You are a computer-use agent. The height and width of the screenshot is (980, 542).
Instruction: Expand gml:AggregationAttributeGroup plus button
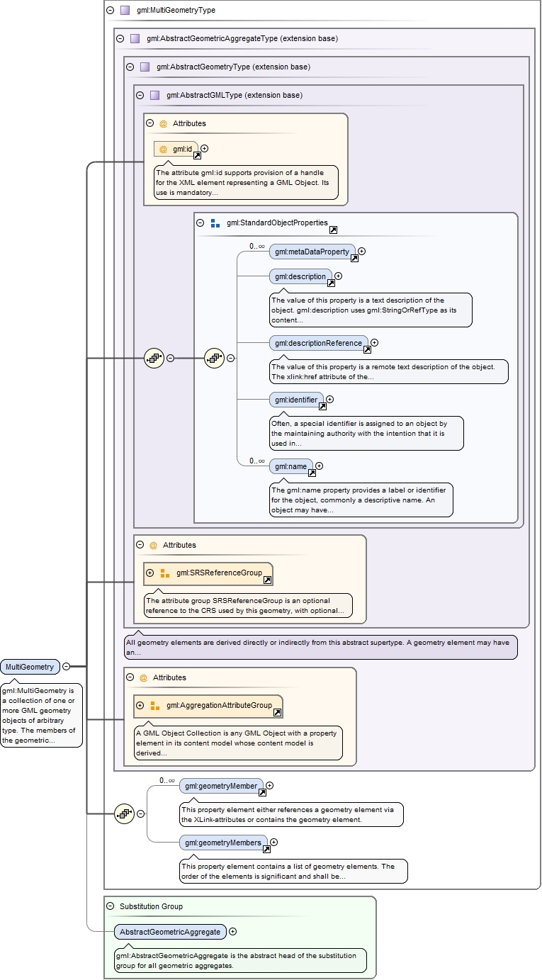coord(140,705)
